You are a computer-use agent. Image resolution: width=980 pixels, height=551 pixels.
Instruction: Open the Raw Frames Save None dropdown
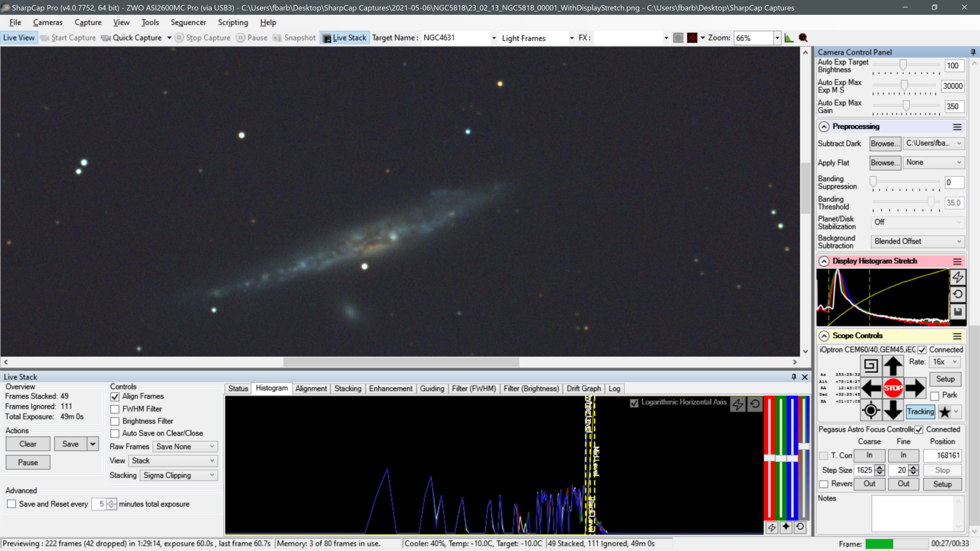[x=185, y=447]
